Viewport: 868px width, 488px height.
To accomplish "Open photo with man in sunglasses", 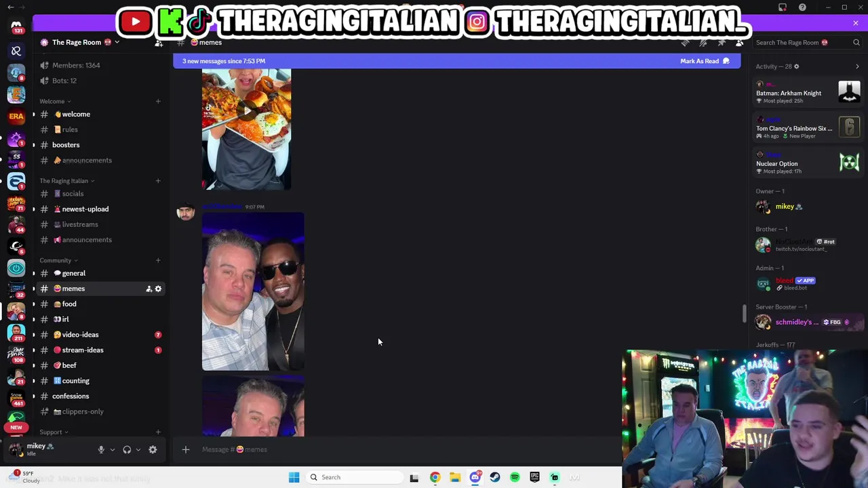I will click(x=253, y=291).
